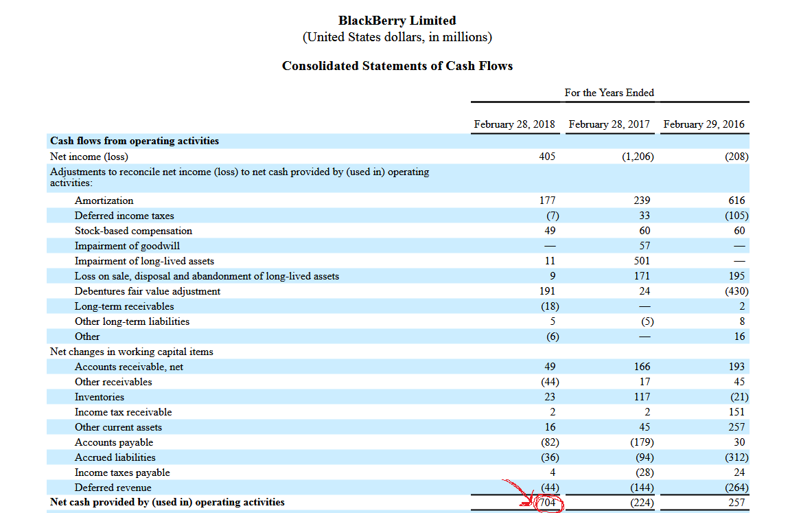
Task: Click the 195 loss on sale value
Action: (x=736, y=275)
